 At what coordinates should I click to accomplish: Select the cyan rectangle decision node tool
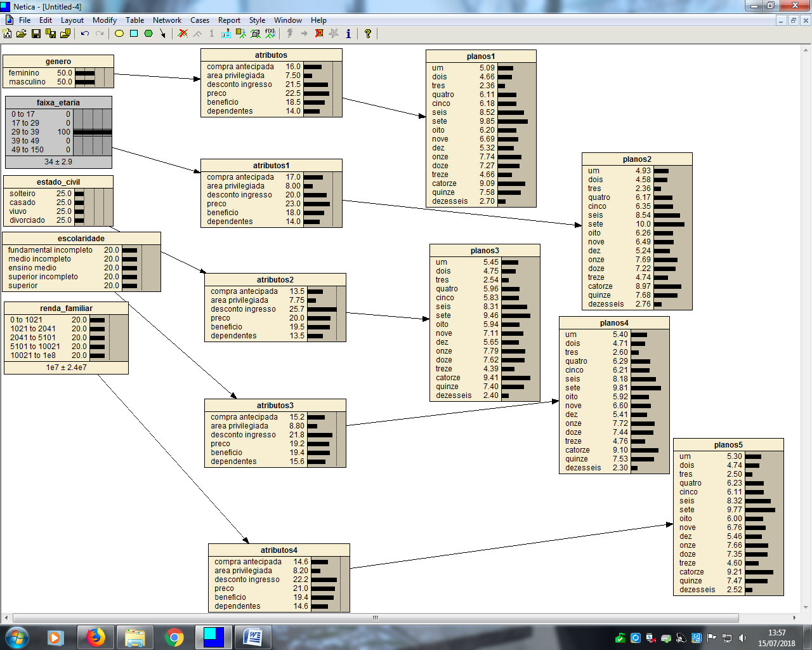point(134,34)
